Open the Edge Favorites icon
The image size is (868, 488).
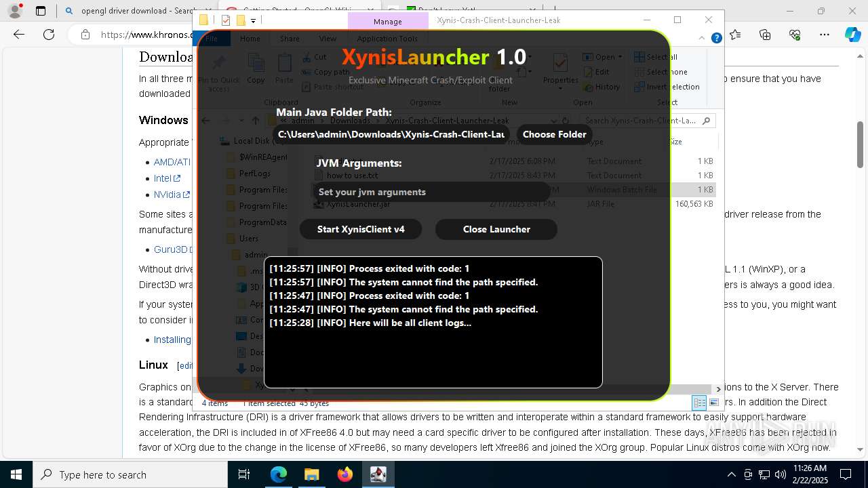tap(735, 35)
